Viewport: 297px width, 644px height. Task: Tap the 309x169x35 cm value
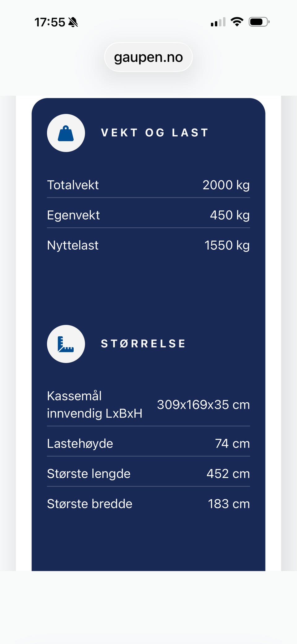click(203, 405)
